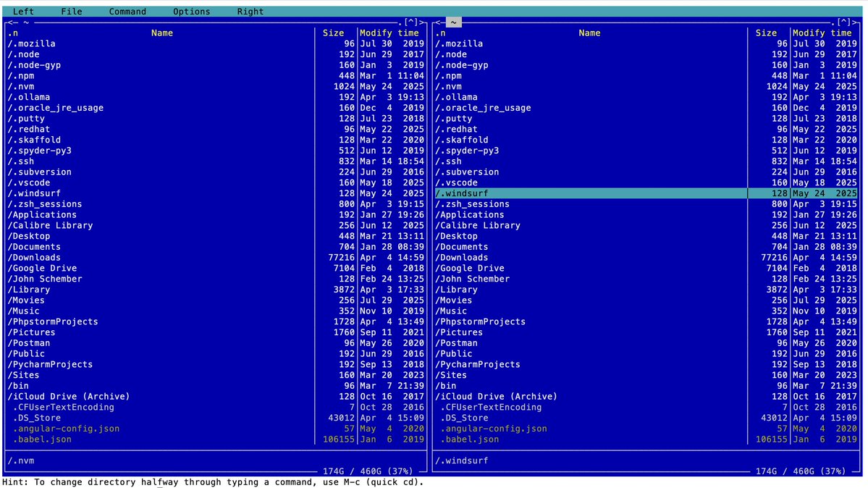This screenshot has height=488, width=868.
Task: Click the .n sort indicator in left panel
Action: tap(13, 33)
